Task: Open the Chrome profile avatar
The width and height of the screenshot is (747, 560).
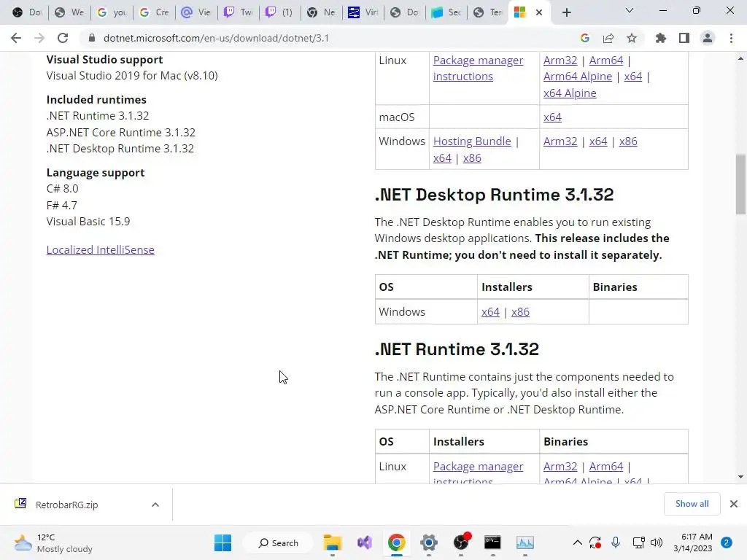Action: [708, 38]
